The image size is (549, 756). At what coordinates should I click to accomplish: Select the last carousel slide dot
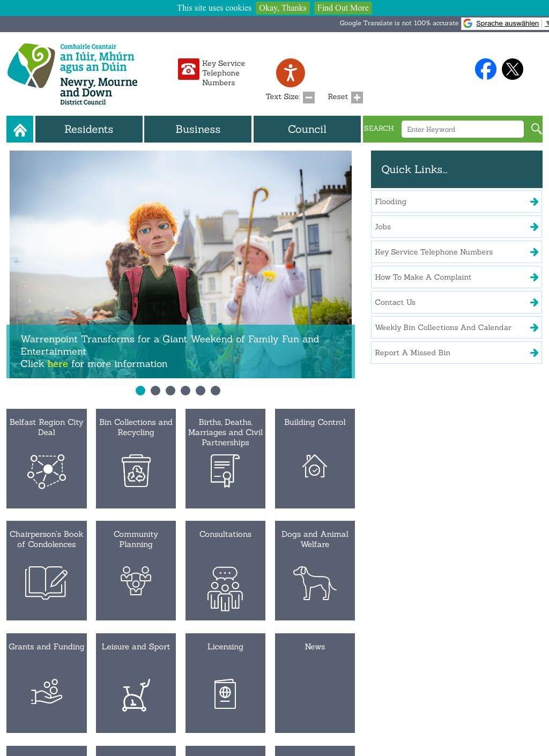coord(216,391)
